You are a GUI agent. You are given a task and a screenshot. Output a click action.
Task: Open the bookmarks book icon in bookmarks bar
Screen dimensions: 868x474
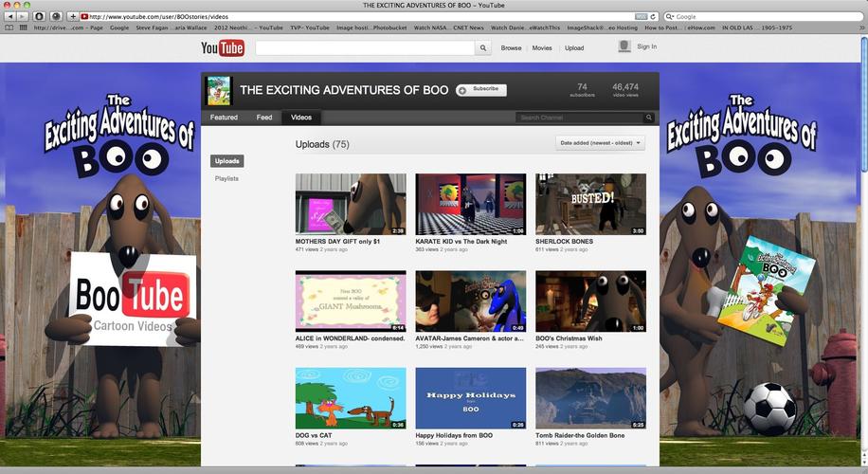click(x=9, y=27)
